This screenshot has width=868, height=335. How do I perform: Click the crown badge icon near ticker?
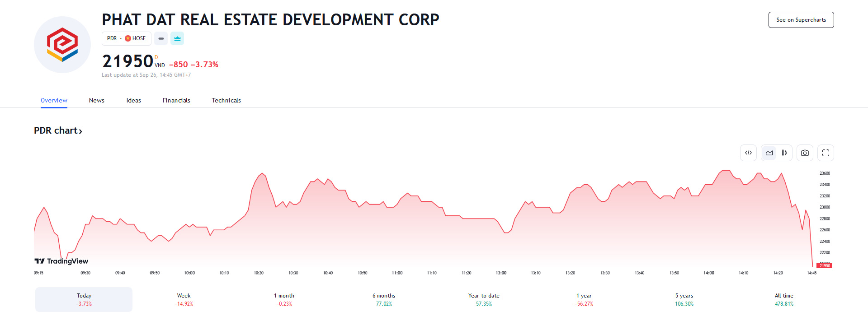pos(177,39)
